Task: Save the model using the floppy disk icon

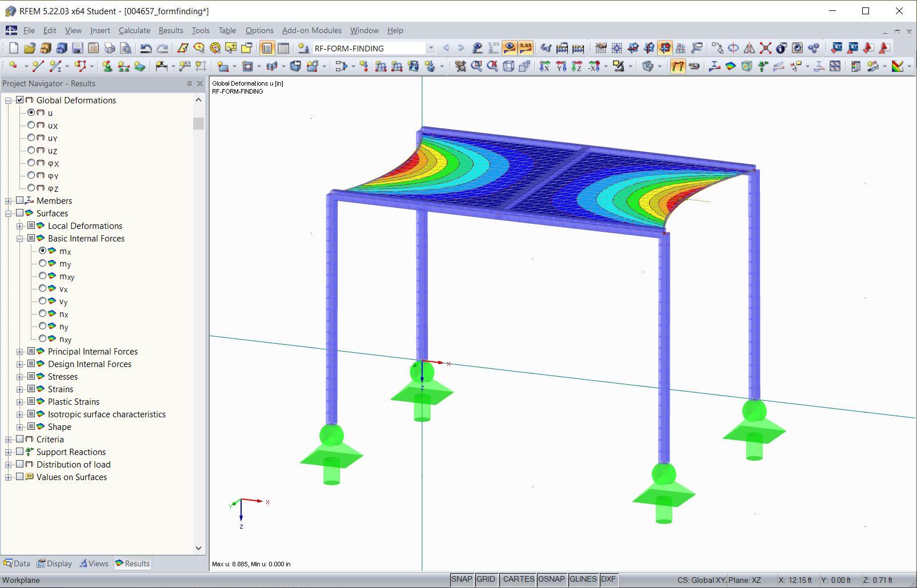Action: tap(78, 48)
